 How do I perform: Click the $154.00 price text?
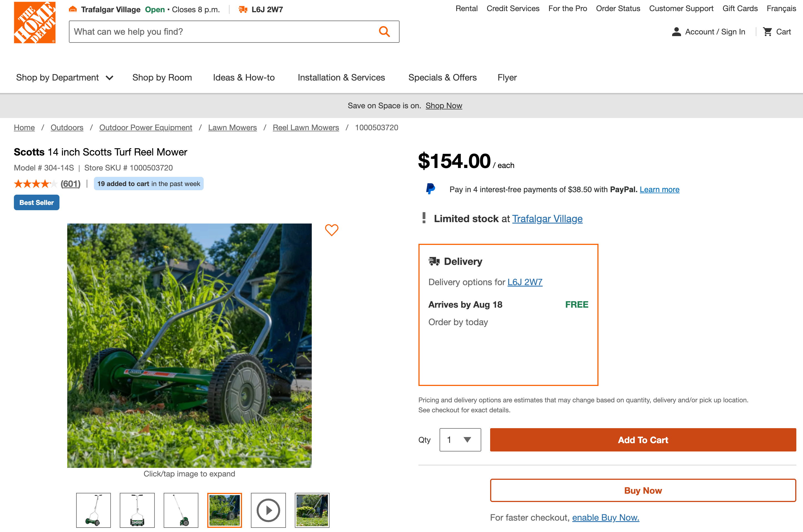[x=454, y=161]
